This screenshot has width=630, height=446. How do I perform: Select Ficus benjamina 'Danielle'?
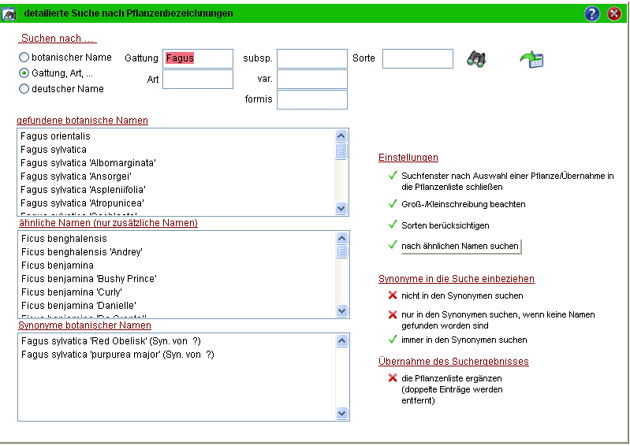(79, 305)
